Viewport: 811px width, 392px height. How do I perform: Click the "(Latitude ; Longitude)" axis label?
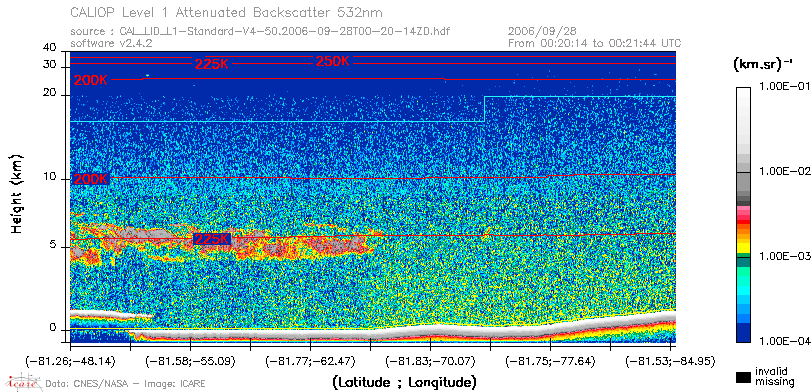[404, 383]
